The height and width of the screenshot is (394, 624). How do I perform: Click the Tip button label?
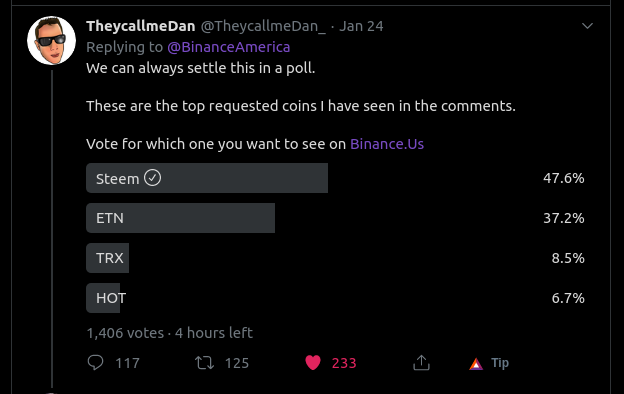click(500, 363)
